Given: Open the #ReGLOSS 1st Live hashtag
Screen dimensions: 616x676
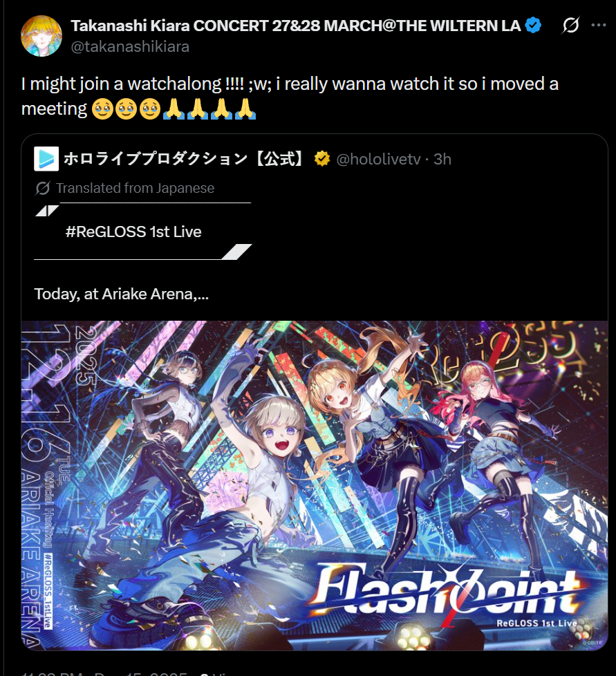Looking at the screenshot, I should coord(133,232).
